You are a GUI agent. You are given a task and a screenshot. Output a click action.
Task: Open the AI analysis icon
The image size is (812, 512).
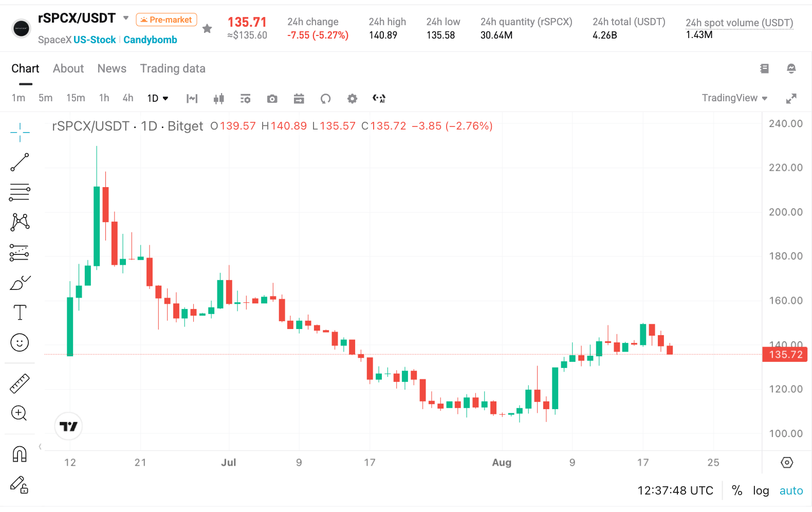point(379,99)
